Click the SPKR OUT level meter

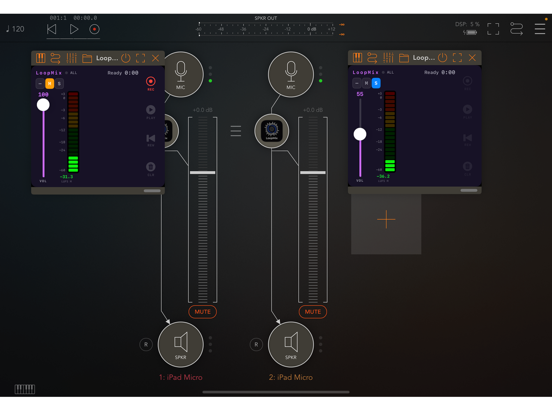(266, 29)
